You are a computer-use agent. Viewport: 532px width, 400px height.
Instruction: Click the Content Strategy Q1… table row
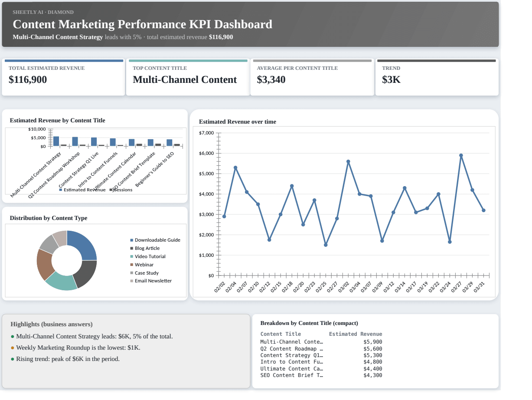click(x=321, y=355)
